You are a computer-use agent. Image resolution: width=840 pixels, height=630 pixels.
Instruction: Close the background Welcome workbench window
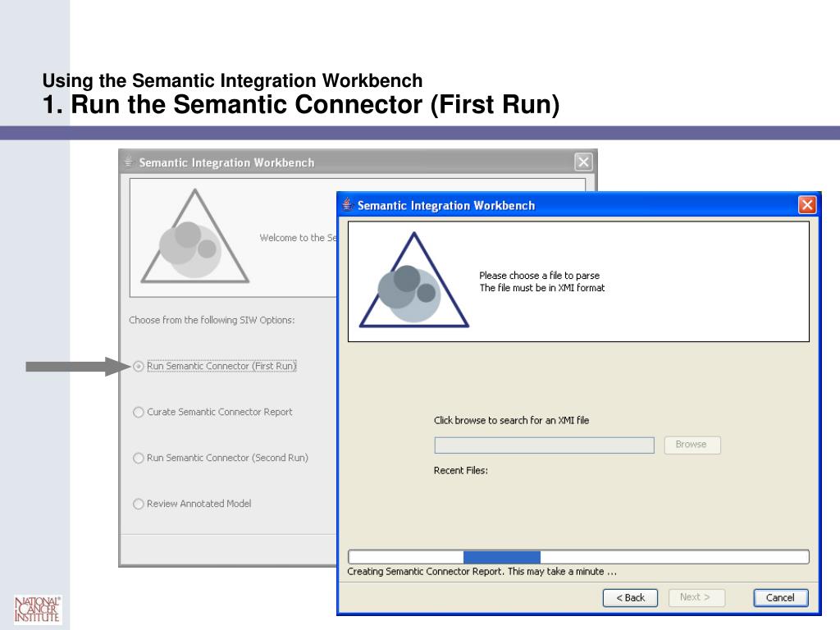pyautogui.click(x=582, y=162)
